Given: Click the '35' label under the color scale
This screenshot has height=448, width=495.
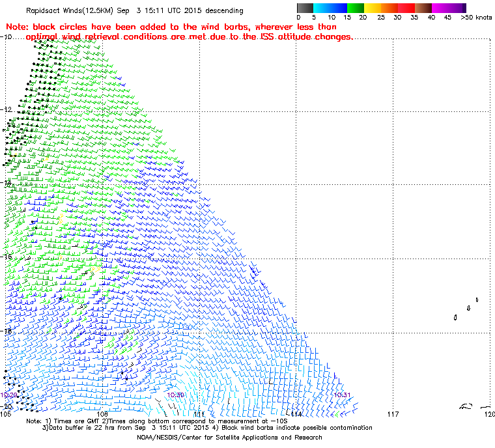Looking at the screenshot, I should tap(414, 18).
